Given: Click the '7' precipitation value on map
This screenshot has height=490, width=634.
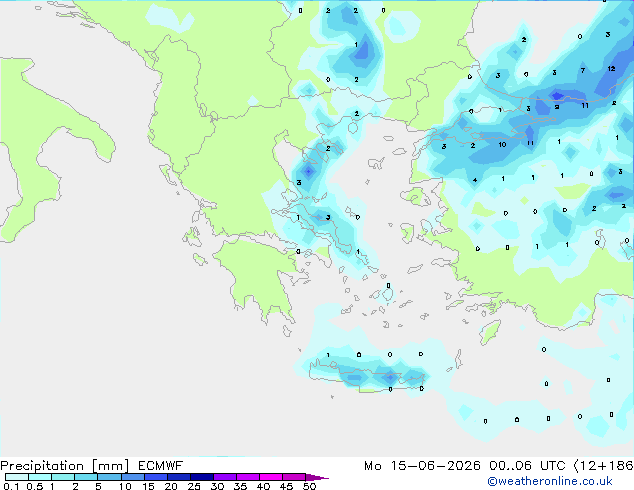Looking at the screenshot, I should 583,70.
